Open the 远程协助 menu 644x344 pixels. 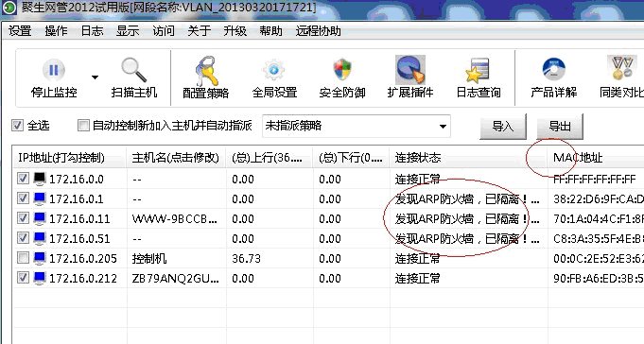click(x=319, y=31)
